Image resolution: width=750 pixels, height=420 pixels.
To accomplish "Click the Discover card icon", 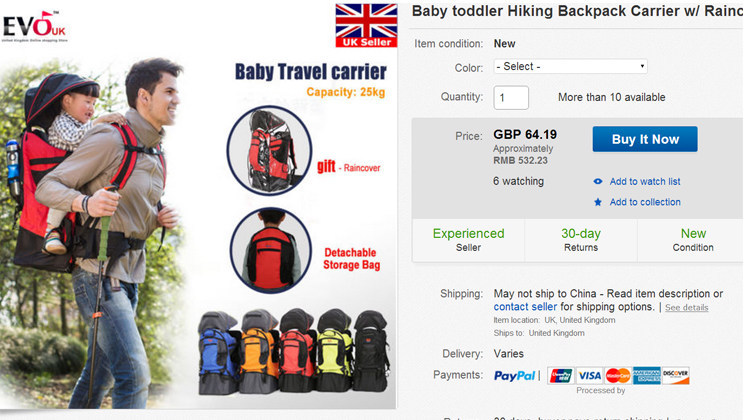I will (x=675, y=376).
